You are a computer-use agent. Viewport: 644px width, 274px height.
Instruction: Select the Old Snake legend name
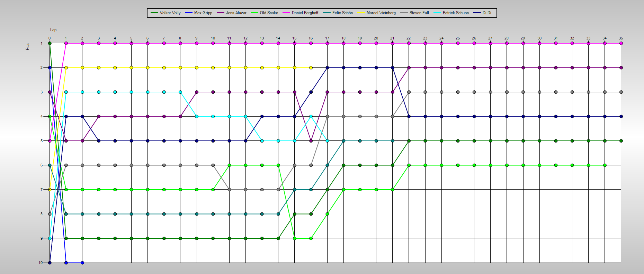[269, 13]
